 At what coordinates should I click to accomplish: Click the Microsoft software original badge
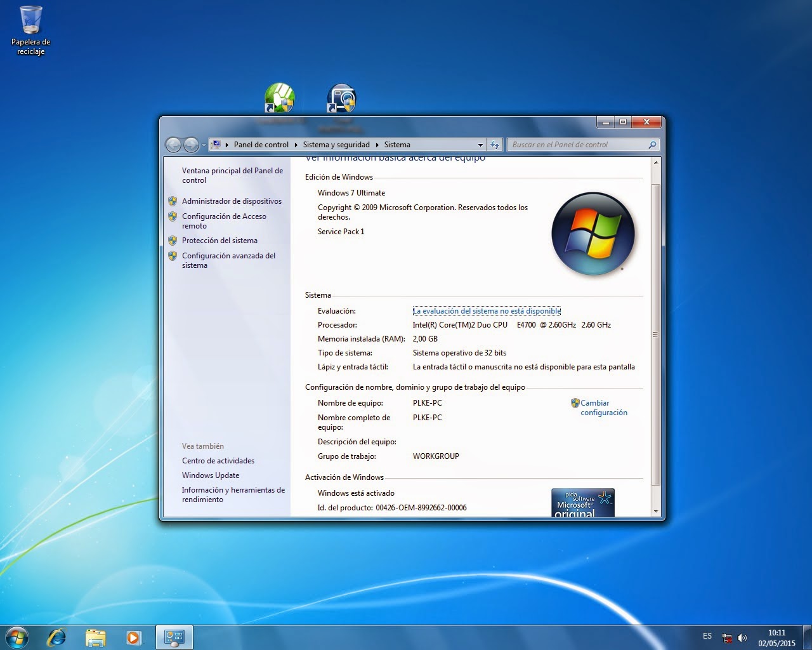click(583, 502)
